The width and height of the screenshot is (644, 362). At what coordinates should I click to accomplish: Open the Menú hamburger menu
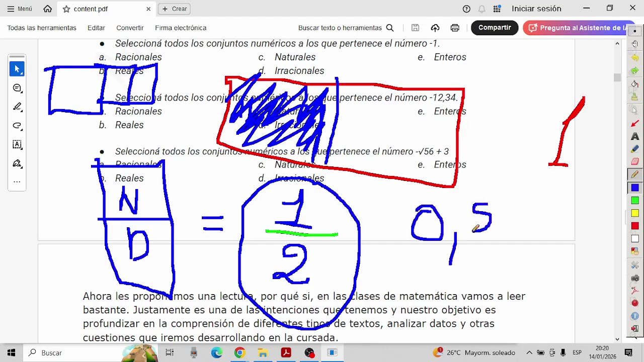pos(20,9)
